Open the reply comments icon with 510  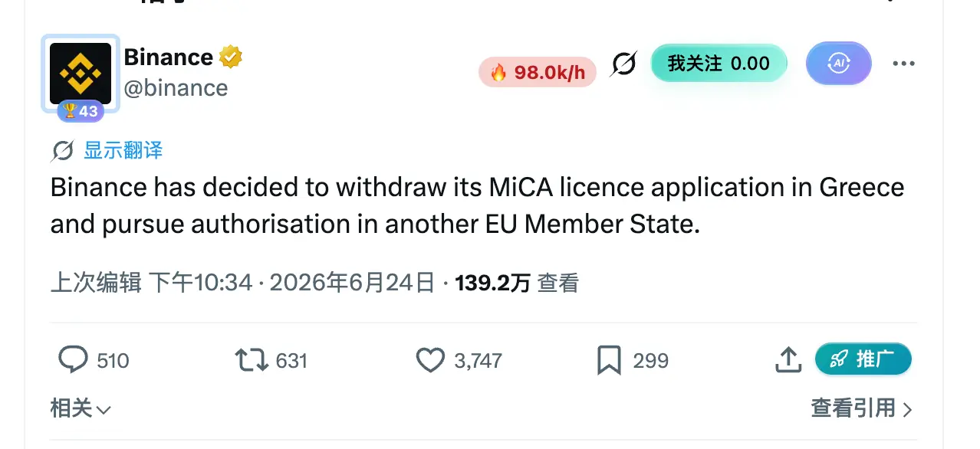pos(73,359)
